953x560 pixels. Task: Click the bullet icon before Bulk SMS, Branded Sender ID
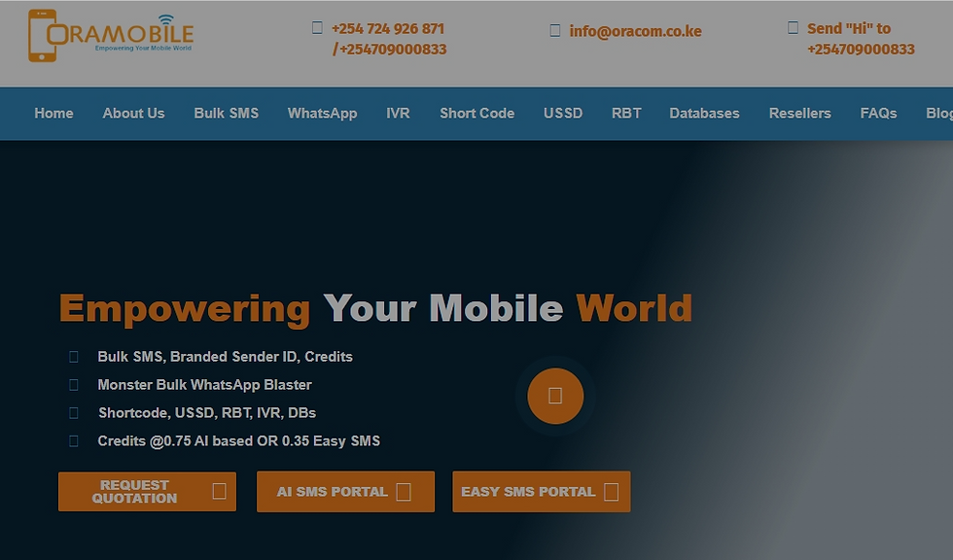point(74,357)
